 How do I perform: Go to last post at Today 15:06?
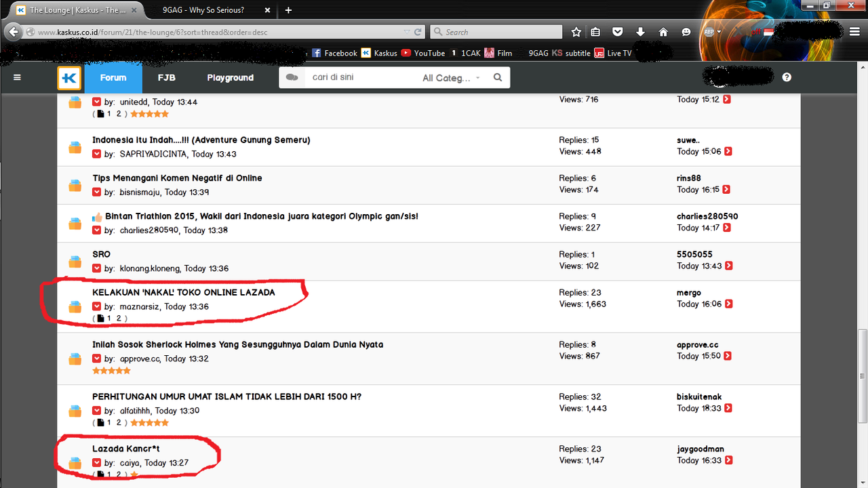coord(728,152)
